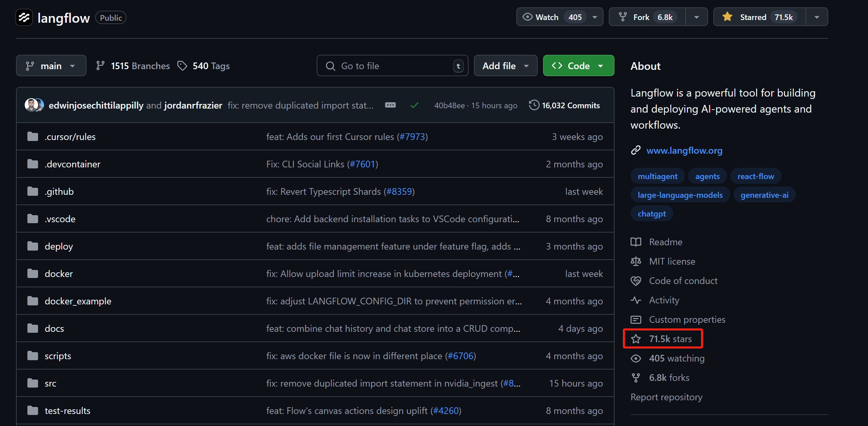Open pull request #4260 link
The height and width of the screenshot is (426, 868).
(446, 411)
